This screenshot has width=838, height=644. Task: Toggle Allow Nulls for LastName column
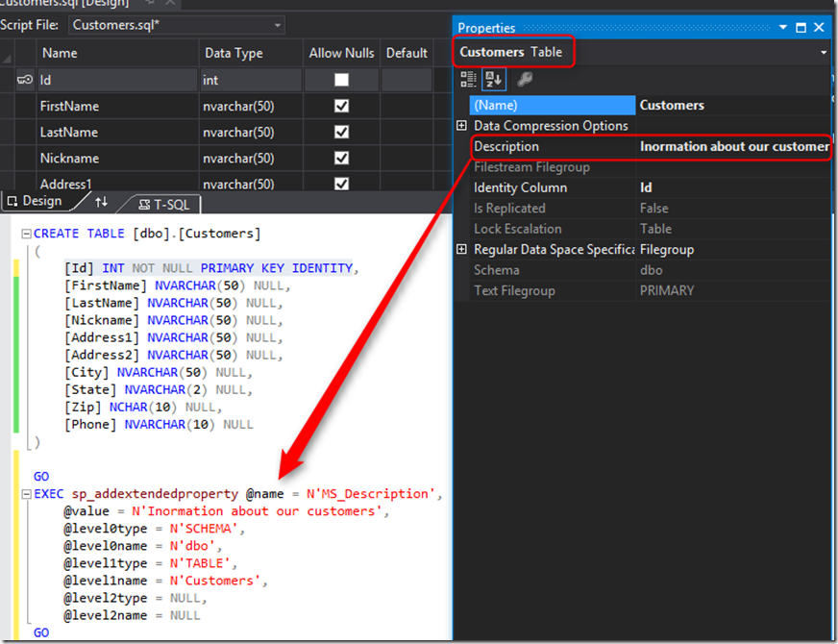point(341,132)
